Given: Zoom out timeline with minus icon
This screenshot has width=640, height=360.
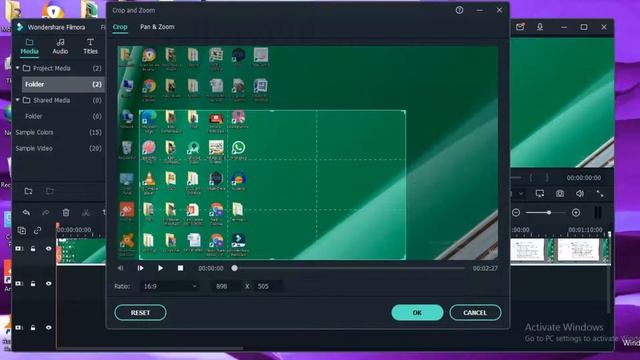Looking at the screenshot, I should click(x=516, y=213).
